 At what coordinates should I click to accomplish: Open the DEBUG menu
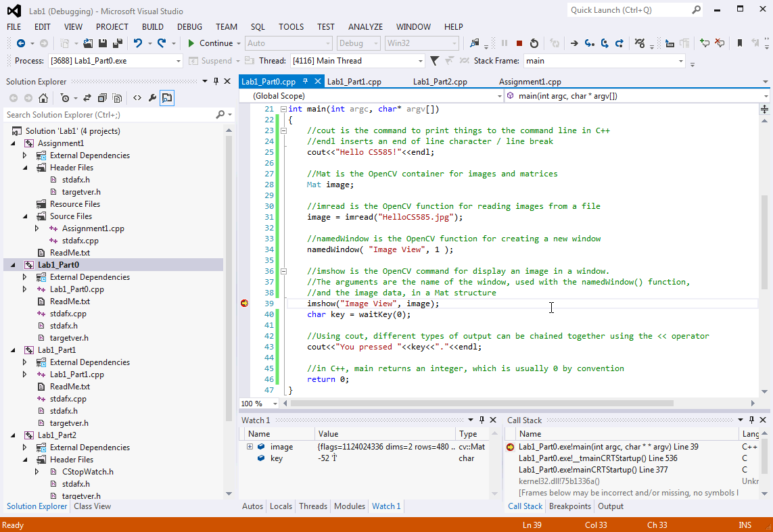pos(189,26)
